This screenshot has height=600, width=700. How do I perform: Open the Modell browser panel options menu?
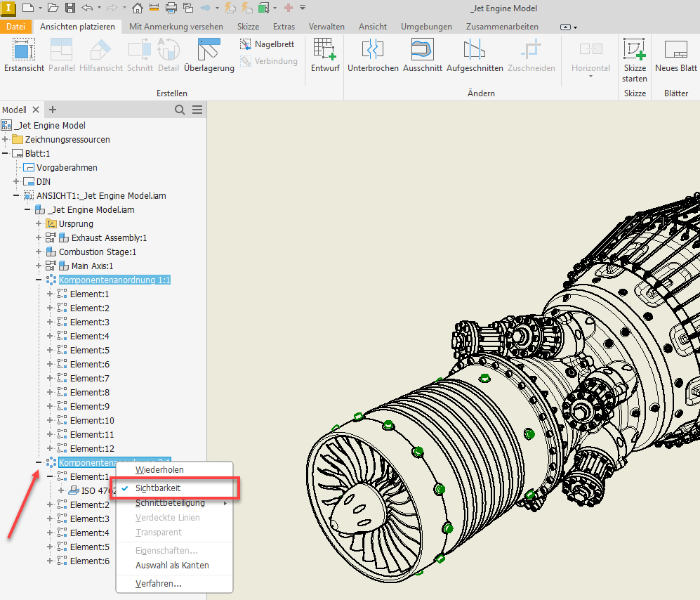[197, 110]
